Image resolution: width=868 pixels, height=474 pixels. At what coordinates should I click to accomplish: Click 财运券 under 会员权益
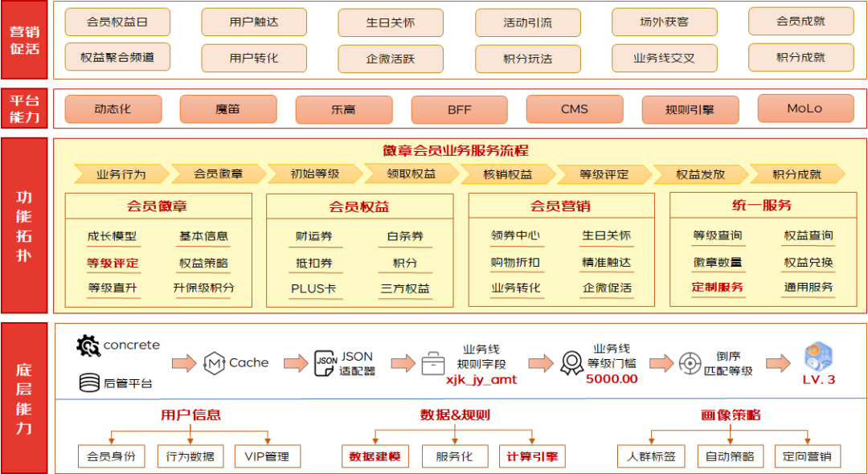[314, 236]
